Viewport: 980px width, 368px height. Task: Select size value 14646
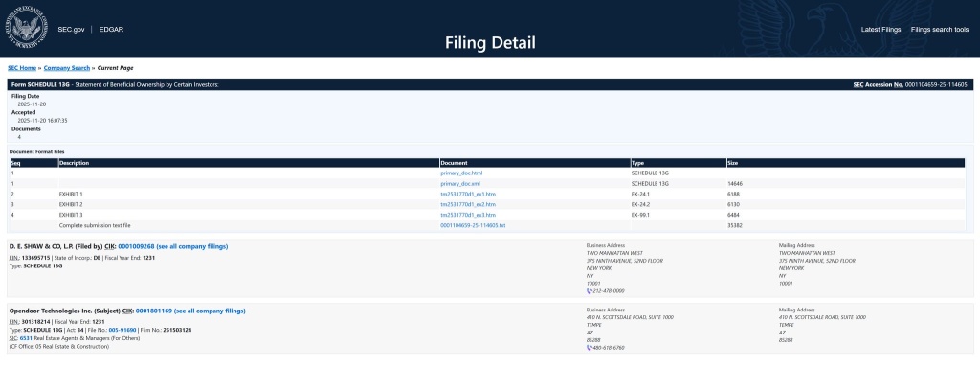point(735,184)
